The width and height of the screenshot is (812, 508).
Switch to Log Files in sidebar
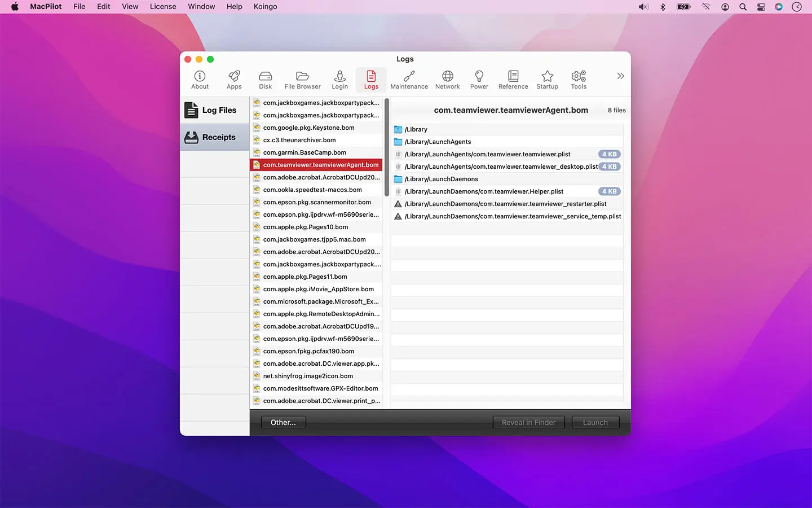(x=215, y=110)
